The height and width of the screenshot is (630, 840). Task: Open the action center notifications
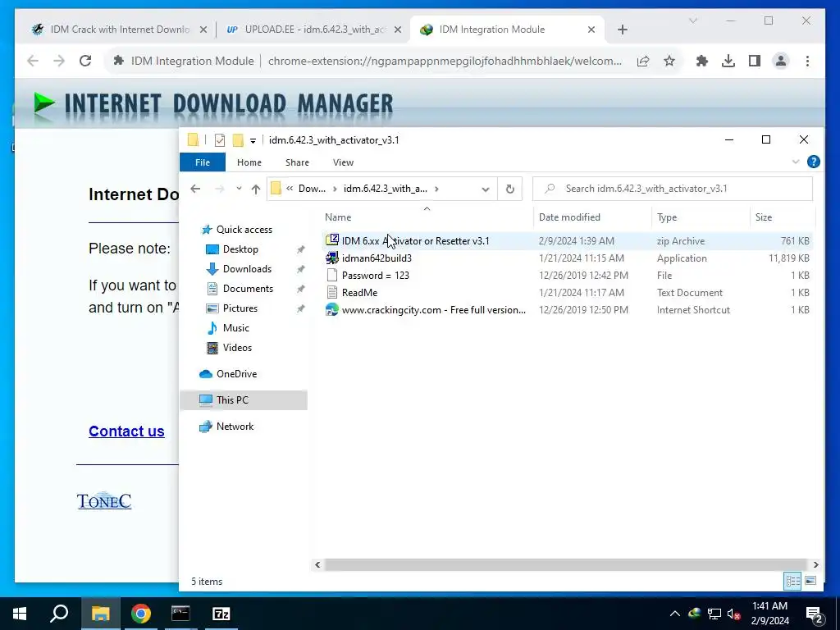point(815,614)
